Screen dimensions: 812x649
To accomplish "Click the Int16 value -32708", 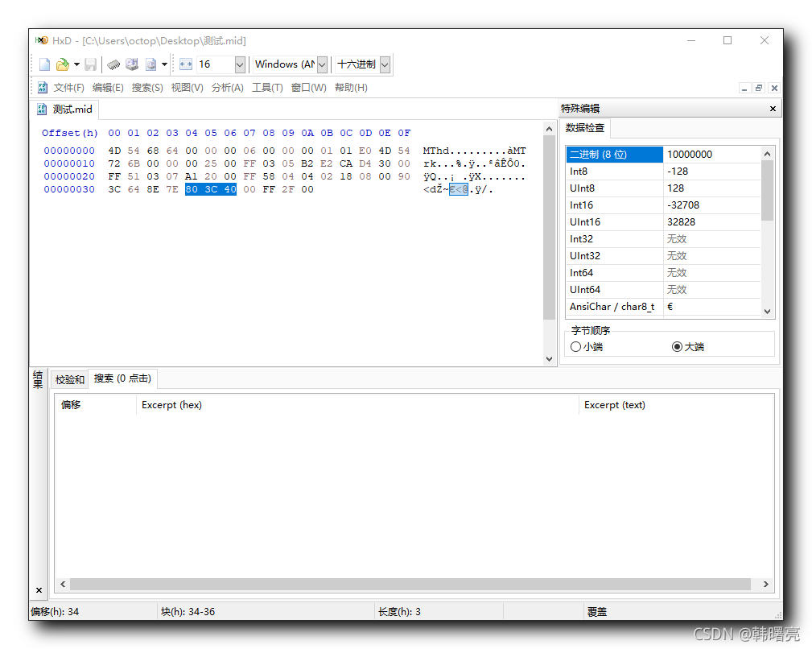I will [683, 205].
